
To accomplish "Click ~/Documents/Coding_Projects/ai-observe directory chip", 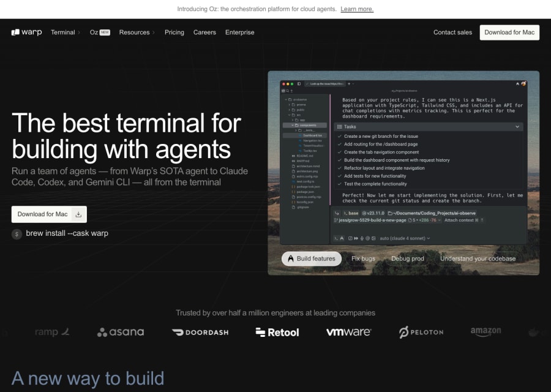I will pos(432,213).
